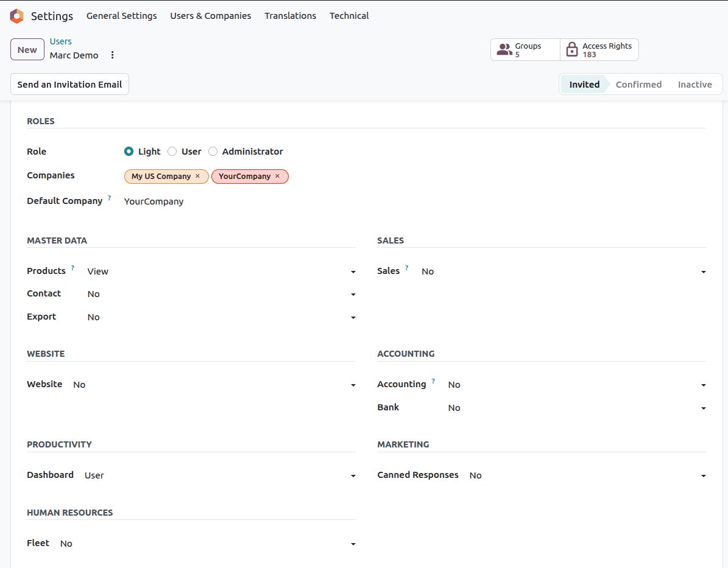
Task: Open the Access Rights 183 stat button
Action: coord(599,50)
